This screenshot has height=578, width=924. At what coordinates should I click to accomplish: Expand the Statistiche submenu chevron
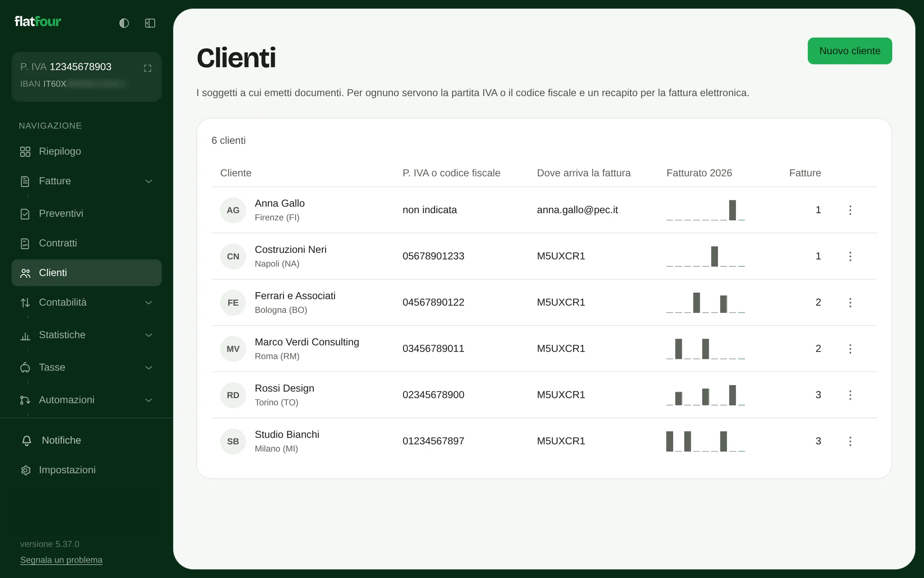tap(148, 335)
